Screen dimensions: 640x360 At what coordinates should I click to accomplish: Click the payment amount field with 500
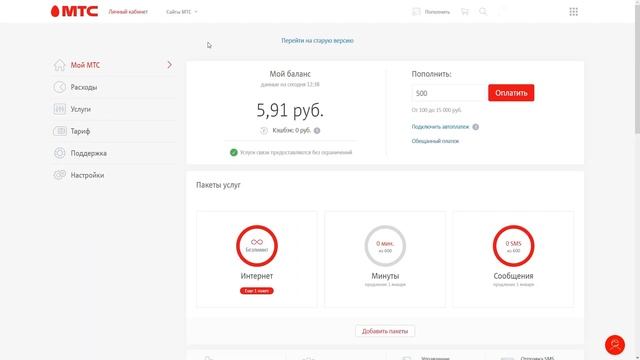click(x=449, y=93)
